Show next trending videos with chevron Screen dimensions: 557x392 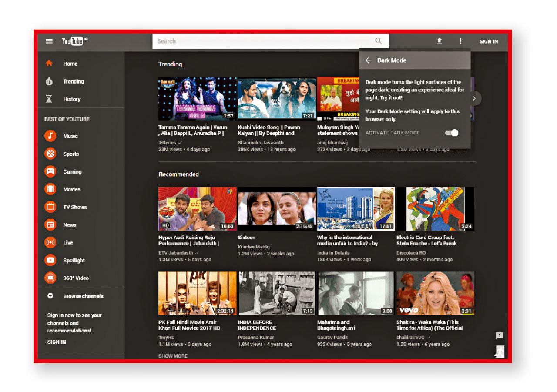pos(474,98)
